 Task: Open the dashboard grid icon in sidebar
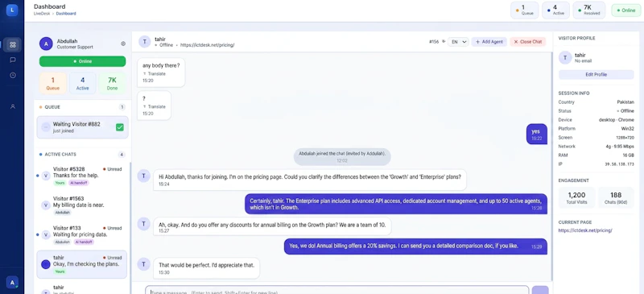[x=12, y=44]
